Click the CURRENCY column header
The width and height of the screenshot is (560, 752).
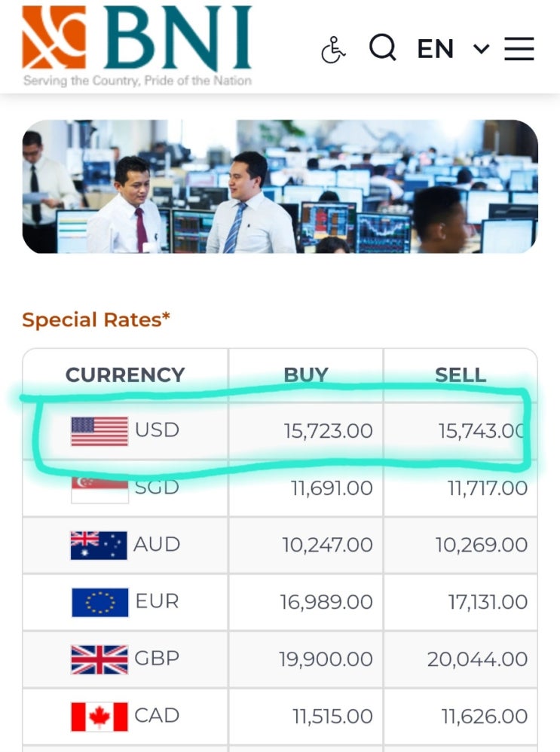pyautogui.click(x=125, y=374)
